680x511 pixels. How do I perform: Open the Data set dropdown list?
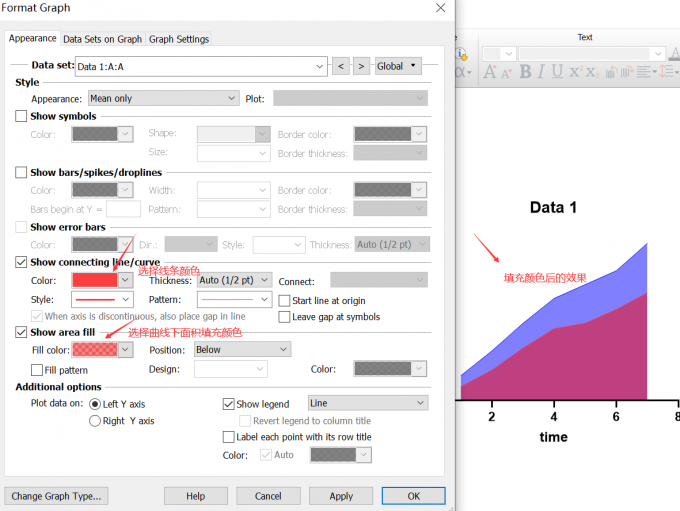(320, 66)
